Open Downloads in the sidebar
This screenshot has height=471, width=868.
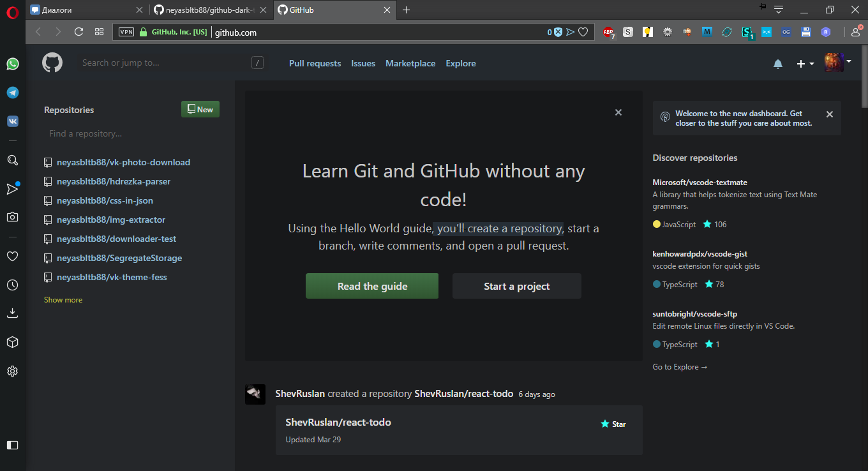(12, 313)
